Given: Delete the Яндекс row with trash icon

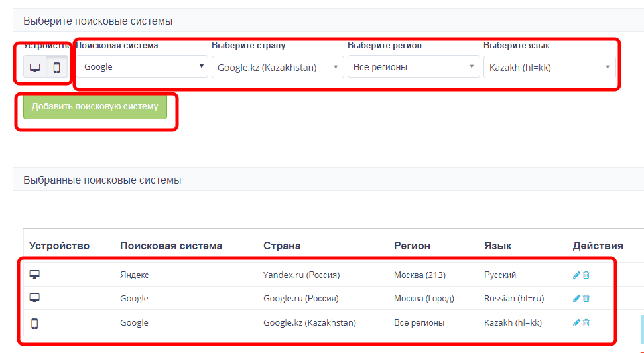Looking at the screenshot, I should (586, 275).
